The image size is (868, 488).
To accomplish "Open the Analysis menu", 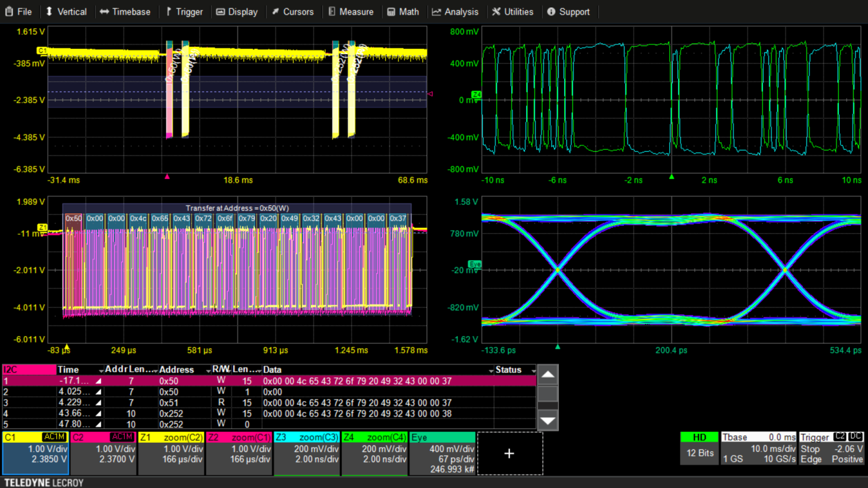I will point(455,11).
